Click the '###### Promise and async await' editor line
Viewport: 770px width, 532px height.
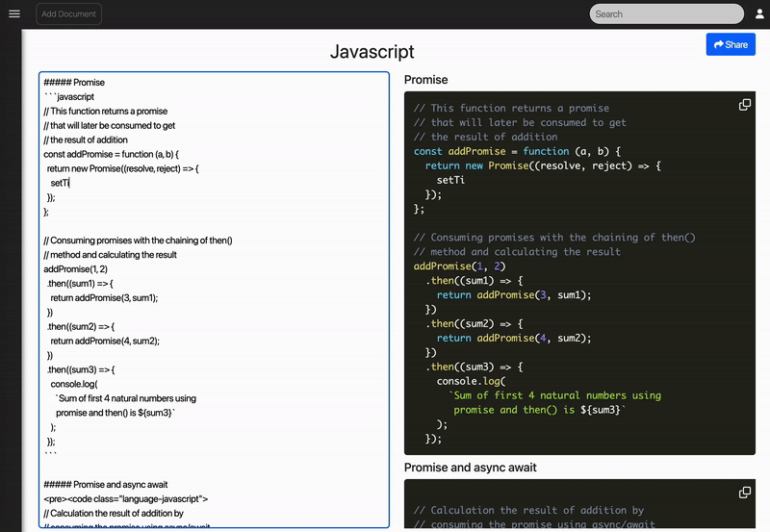pyautogui.click(x=106, y=485)
